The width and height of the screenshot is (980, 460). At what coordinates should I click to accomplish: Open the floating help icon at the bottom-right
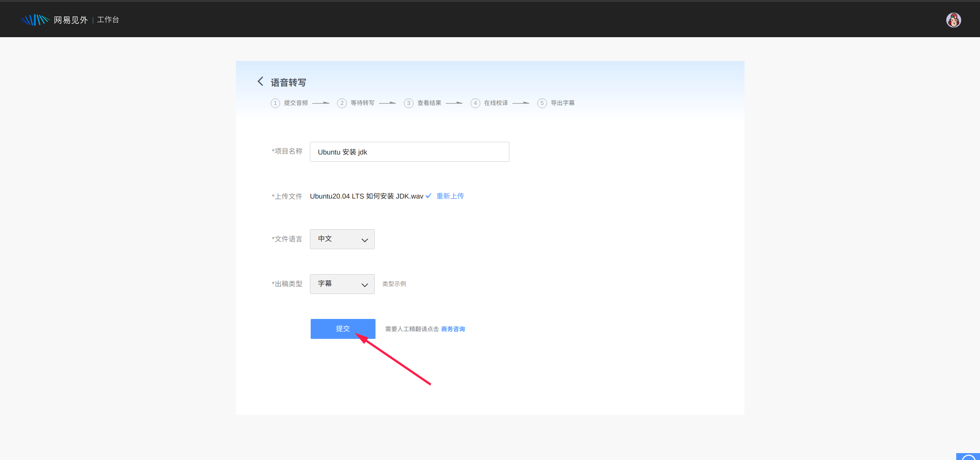coord(969,457)
